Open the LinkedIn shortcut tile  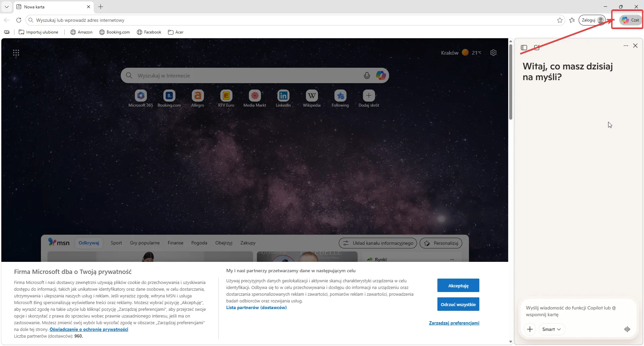click(283, 99)
